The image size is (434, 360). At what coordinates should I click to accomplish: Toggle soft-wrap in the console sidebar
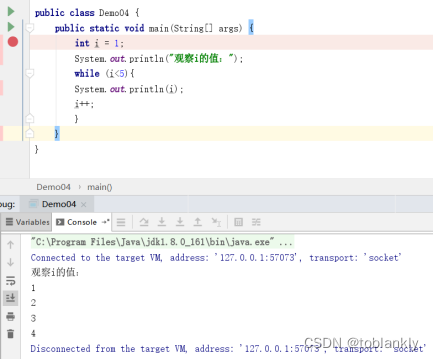click(x=11, y=281)
